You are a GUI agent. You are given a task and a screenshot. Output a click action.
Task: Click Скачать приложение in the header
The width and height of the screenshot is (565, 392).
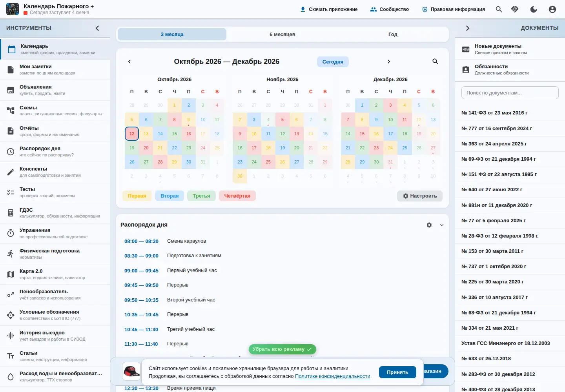[x=329, y=9]
